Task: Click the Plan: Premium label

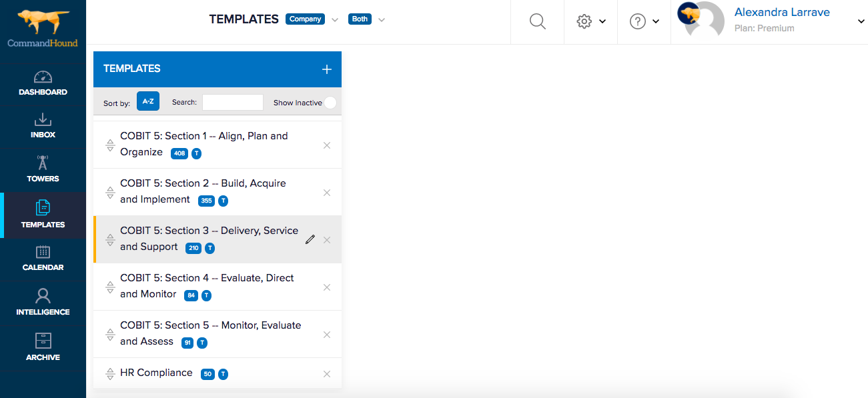Action: [x=765, y=29]
